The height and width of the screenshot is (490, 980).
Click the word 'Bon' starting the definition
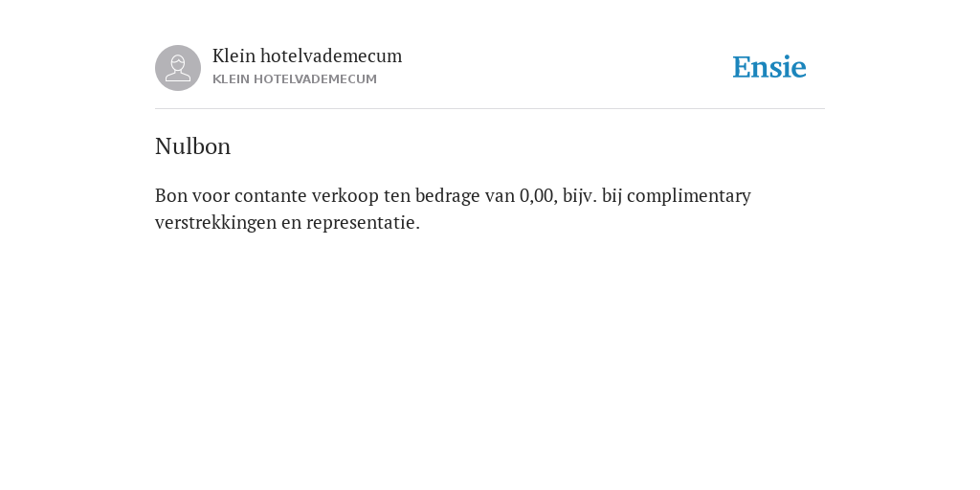click(171, 195)
